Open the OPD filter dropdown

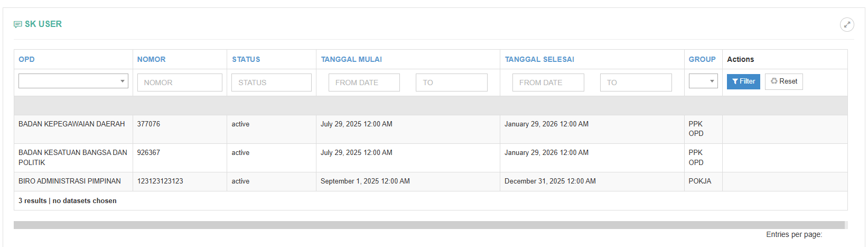pyautogui.click(x=73, y=81)
